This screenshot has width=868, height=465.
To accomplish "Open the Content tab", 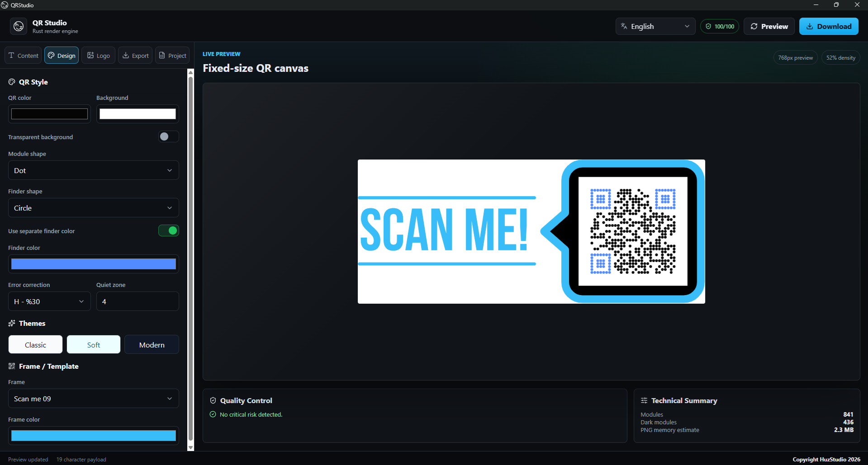I will click(23, 55).
